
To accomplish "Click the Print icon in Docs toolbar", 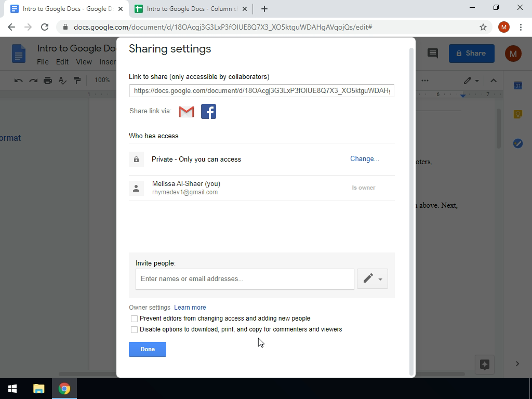I will pos(48,81).
